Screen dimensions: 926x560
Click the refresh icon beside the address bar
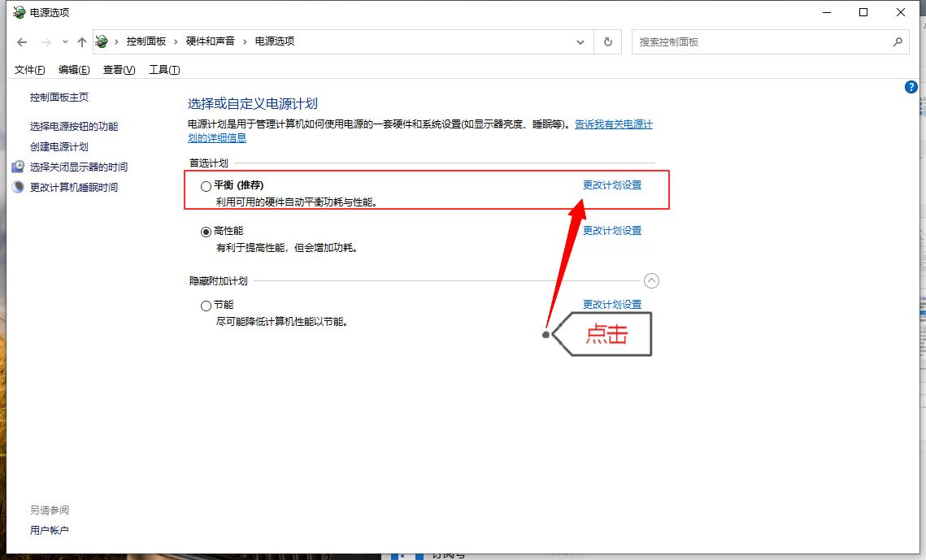608,41
